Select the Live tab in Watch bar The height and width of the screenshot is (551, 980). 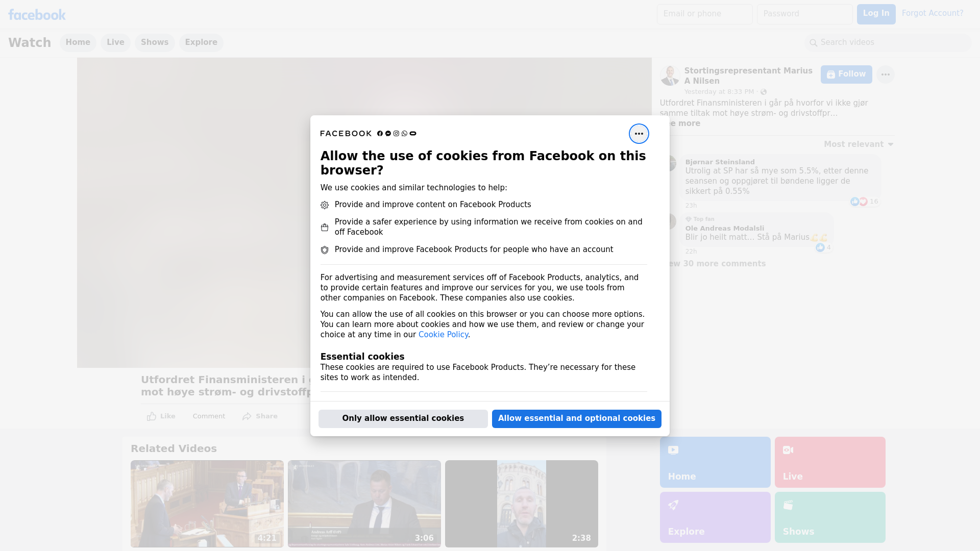coord(115,42)
